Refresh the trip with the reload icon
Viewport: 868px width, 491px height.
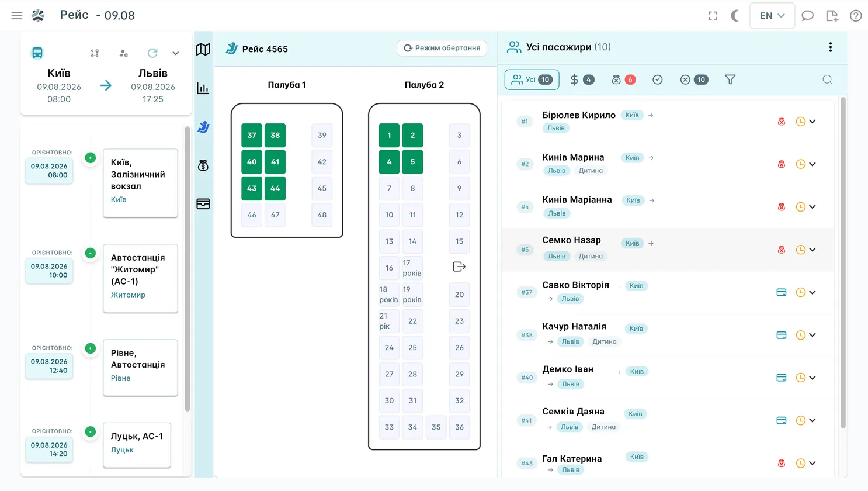(152, 53)
